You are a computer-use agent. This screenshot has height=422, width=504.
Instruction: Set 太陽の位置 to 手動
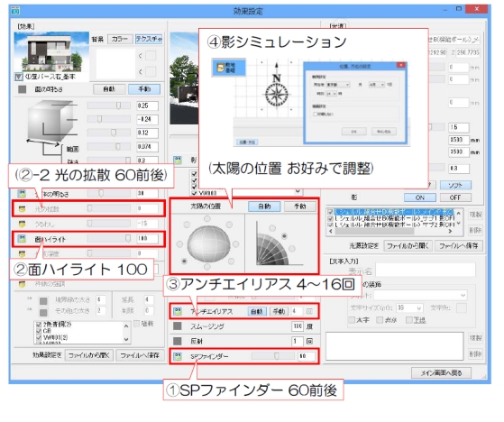coord(299,206)
